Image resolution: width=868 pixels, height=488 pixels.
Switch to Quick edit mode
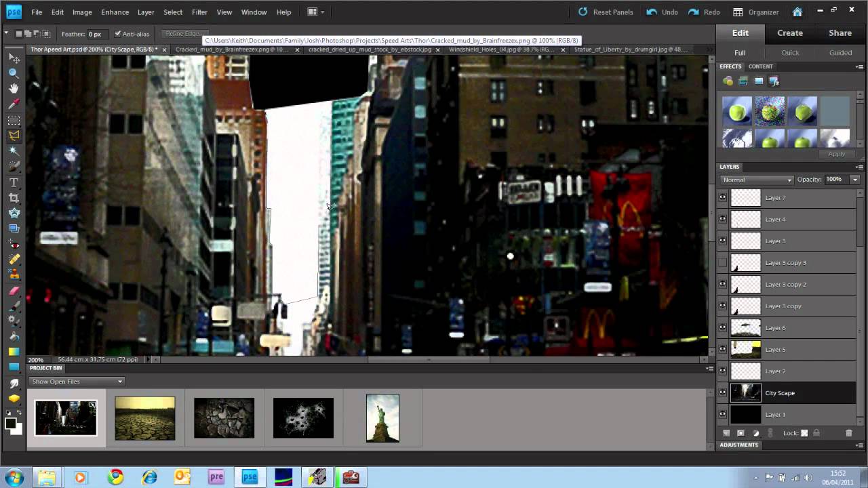[790, 53]
